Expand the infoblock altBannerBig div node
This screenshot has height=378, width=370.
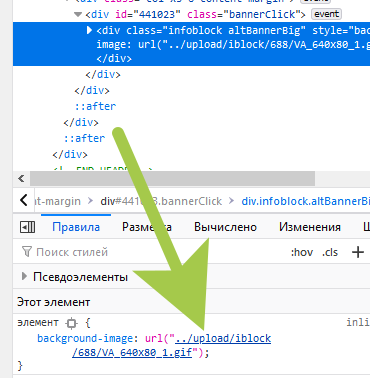click(x=89, y=30)
